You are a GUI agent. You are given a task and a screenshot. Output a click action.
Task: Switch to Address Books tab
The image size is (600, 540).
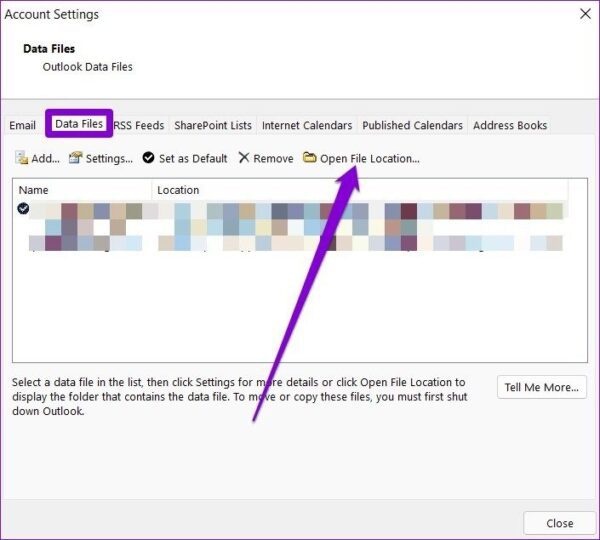tap(510, 126)
